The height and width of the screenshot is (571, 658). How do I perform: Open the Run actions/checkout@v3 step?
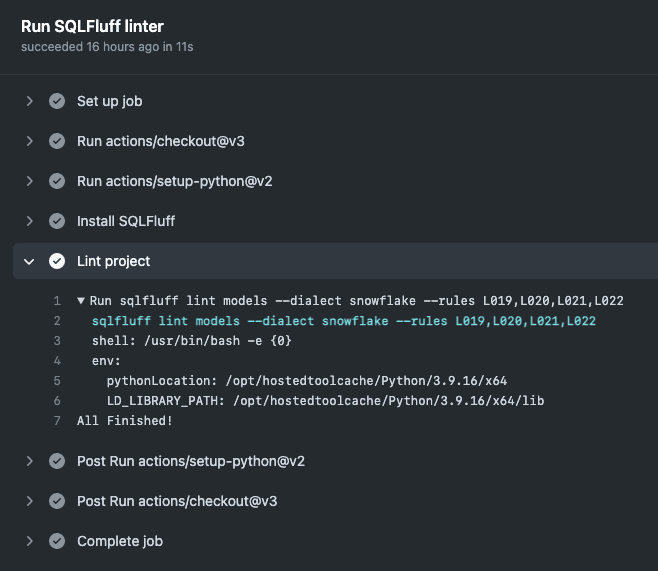click(x=160, y=141)
